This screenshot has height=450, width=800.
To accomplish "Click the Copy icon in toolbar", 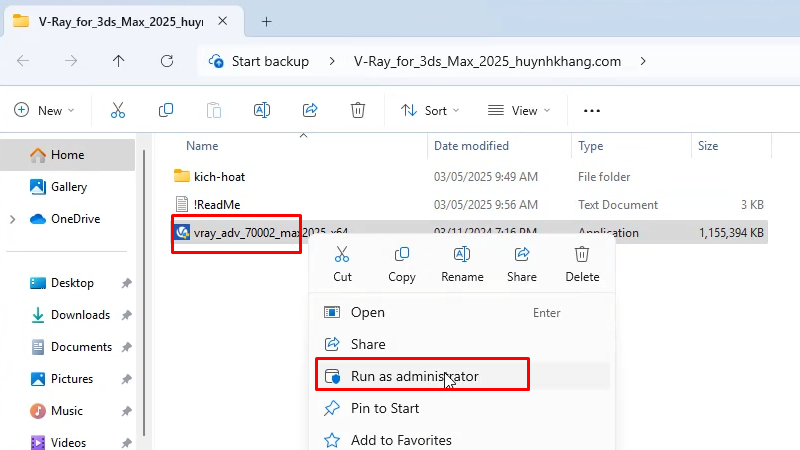I will tap(166, 110).
